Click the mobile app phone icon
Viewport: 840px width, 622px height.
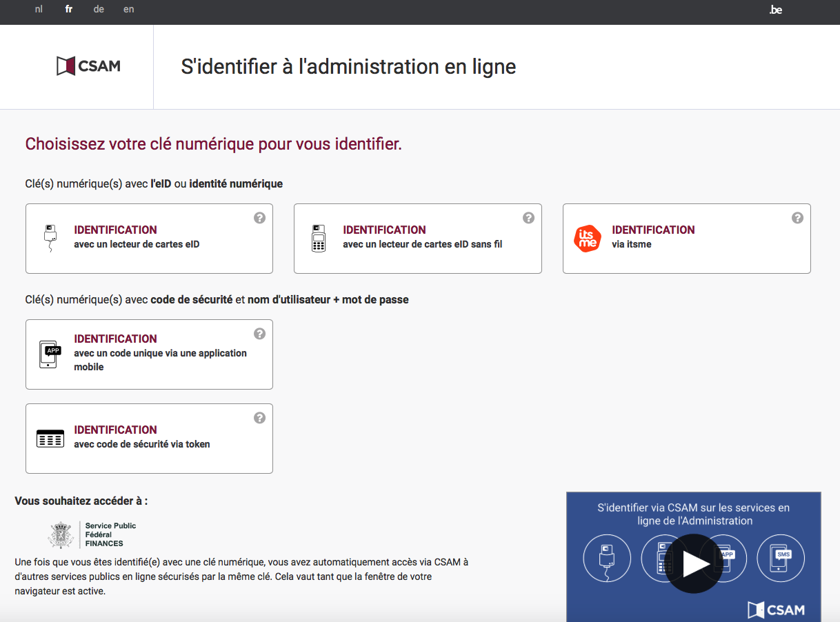(x=48, y=354)
